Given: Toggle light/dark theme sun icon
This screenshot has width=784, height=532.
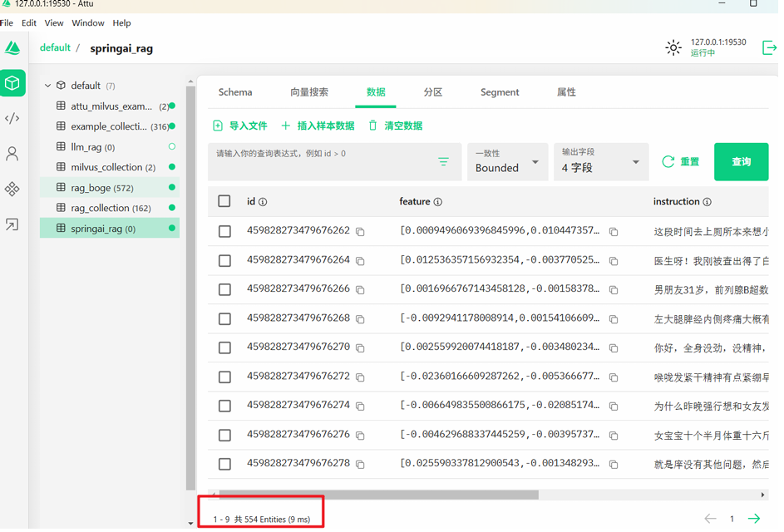Looking at the screenshot, I should (673, 48).
